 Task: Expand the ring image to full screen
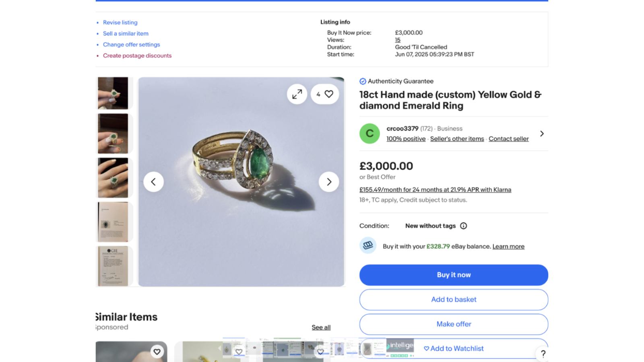pyautogui.click(x=297, y=94)
